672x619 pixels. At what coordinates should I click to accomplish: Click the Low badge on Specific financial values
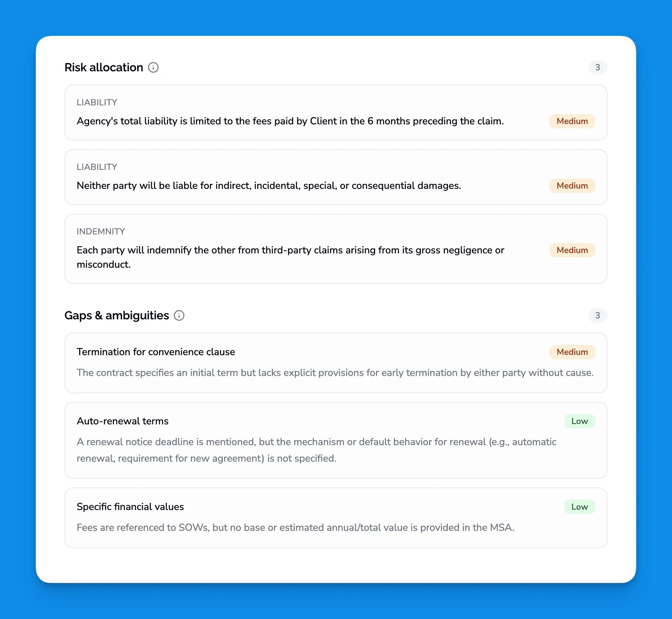579,507
